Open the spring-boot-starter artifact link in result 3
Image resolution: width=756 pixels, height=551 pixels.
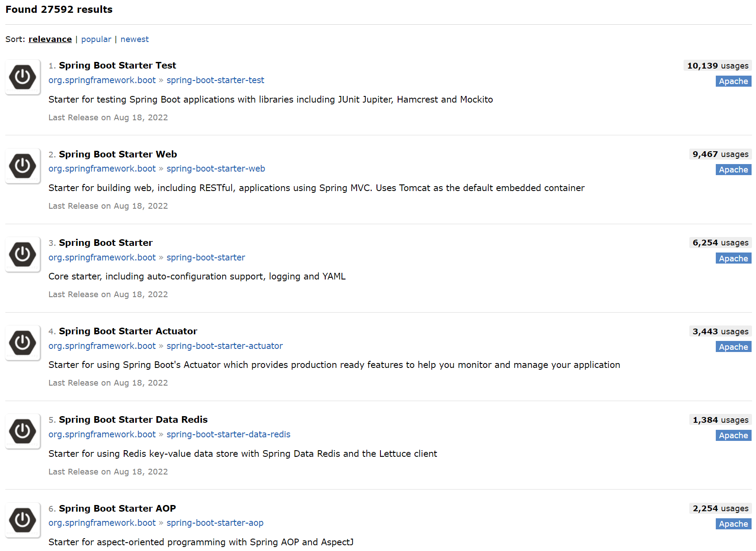click(206, 257)
